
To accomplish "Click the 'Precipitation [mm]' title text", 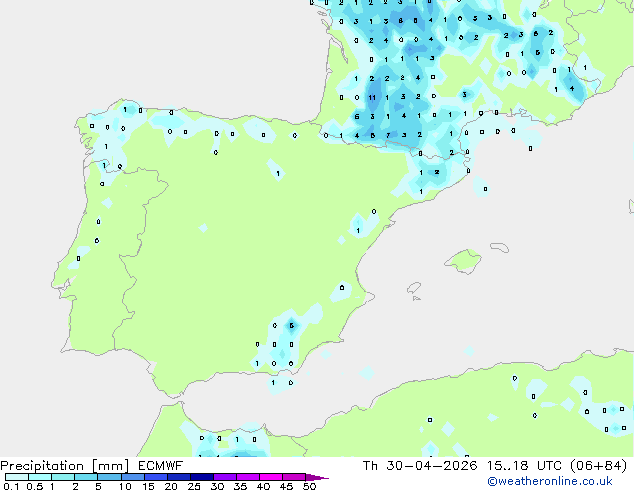I will [x=65, y=466].
